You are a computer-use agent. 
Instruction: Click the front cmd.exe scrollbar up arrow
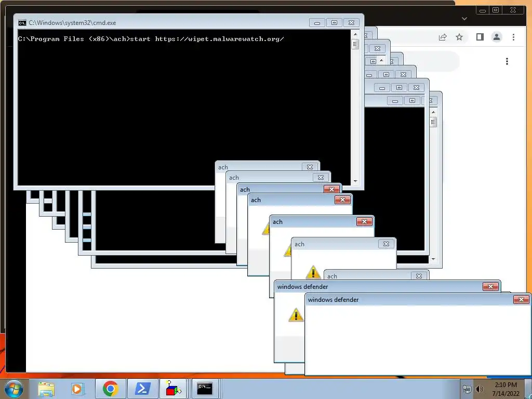tap(355, 34)
